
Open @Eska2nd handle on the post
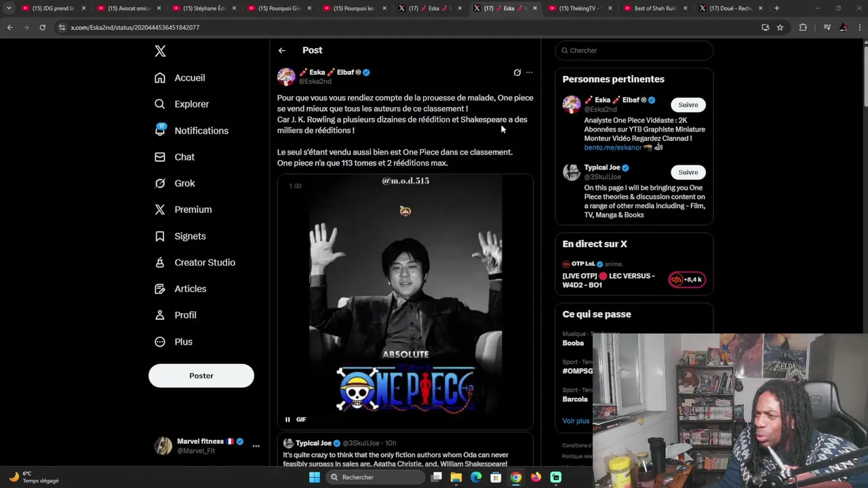pyautogui.click(x=315, y=81)
